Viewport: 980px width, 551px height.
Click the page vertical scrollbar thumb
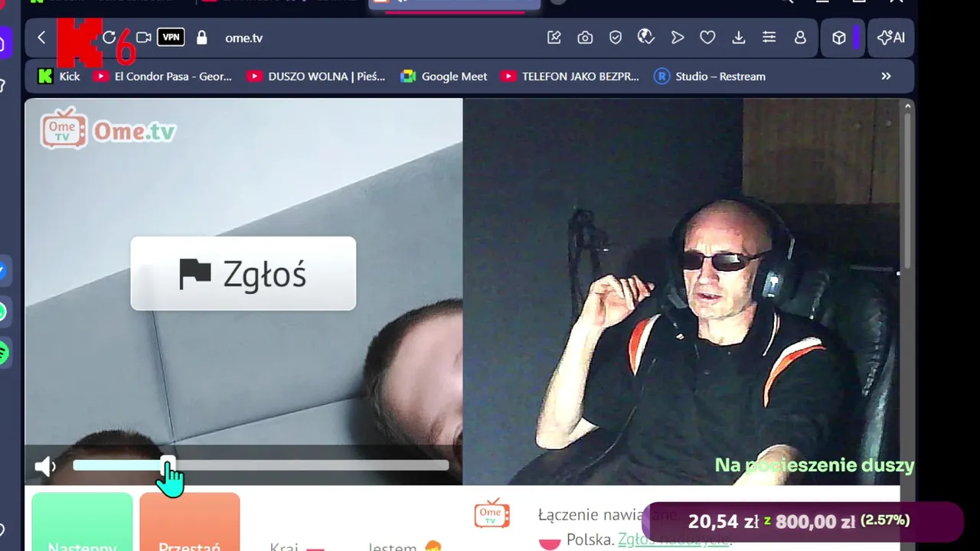pos(908,191)
